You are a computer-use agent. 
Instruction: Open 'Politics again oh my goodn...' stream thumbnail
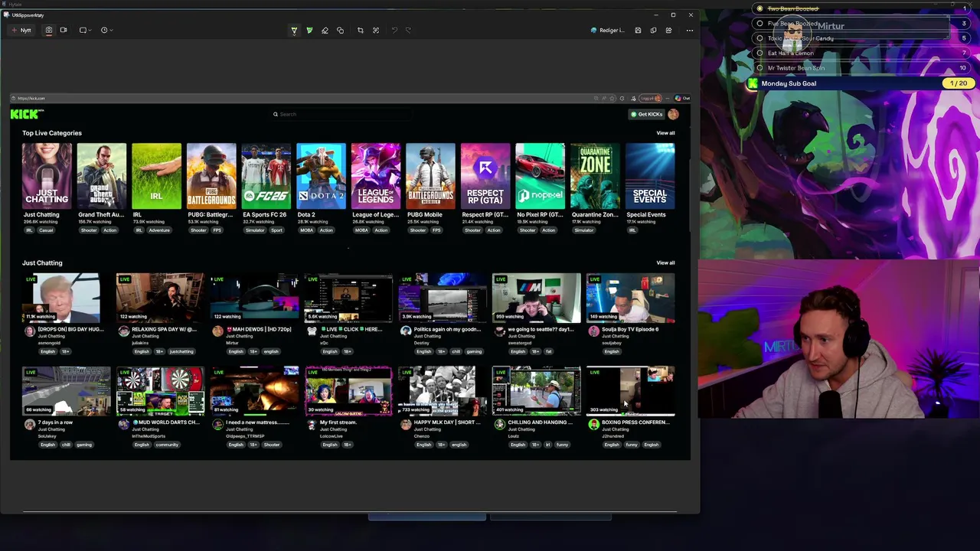click(443, 298)
